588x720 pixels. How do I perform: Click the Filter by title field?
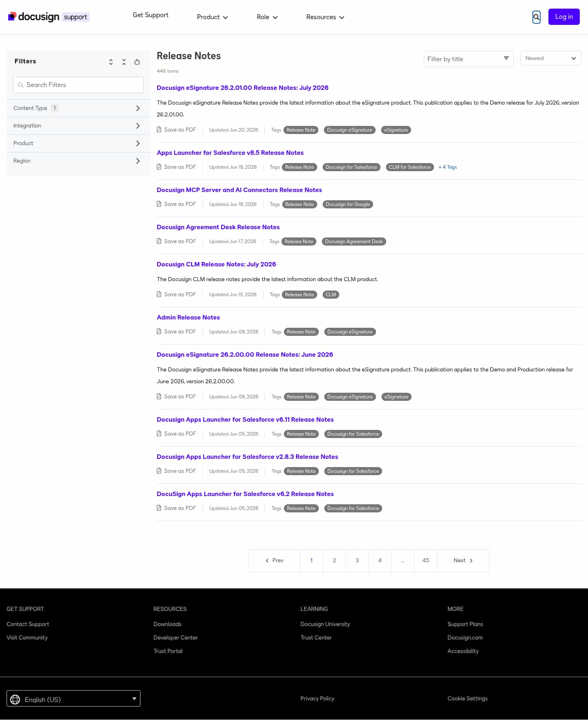click(x=469, y=59)
